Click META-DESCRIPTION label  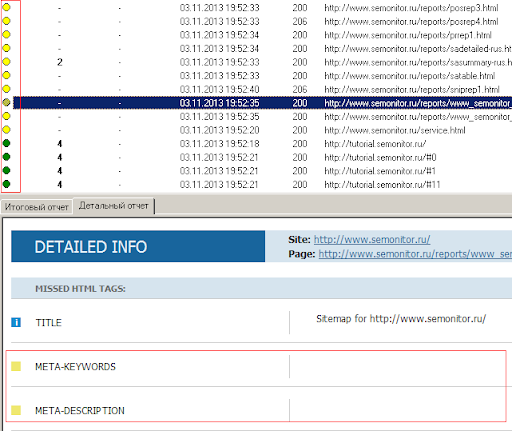(80, 410)
